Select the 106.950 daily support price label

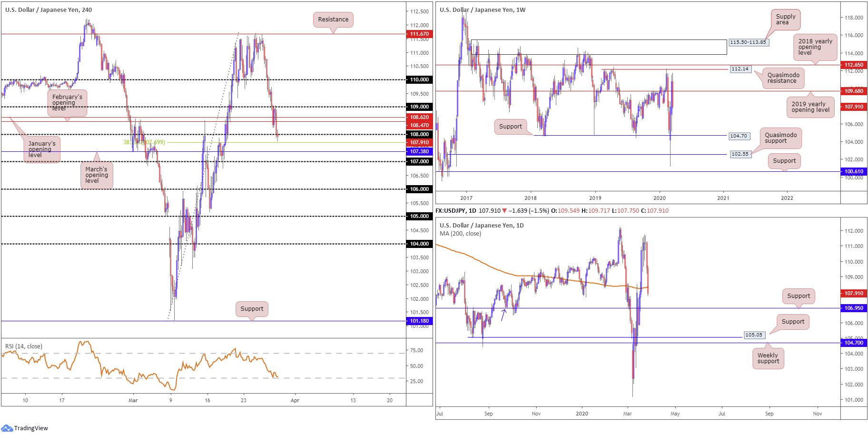(854, 308)
